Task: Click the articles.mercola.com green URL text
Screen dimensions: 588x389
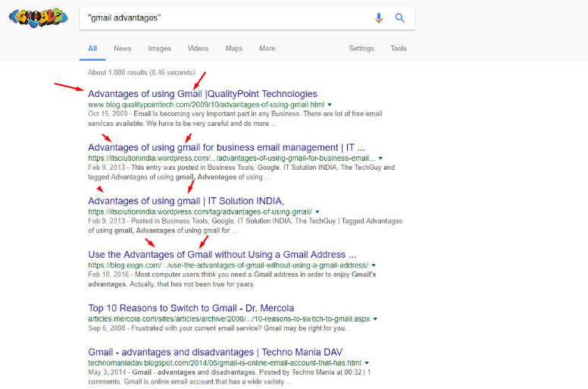Action: tap(229, 318)
